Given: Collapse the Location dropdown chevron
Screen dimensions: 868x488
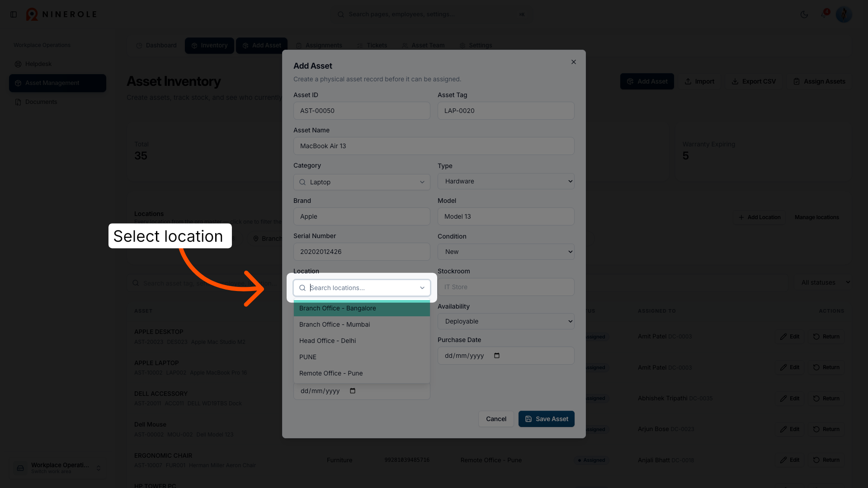Looking at the screenshot, I should [422, 288].
